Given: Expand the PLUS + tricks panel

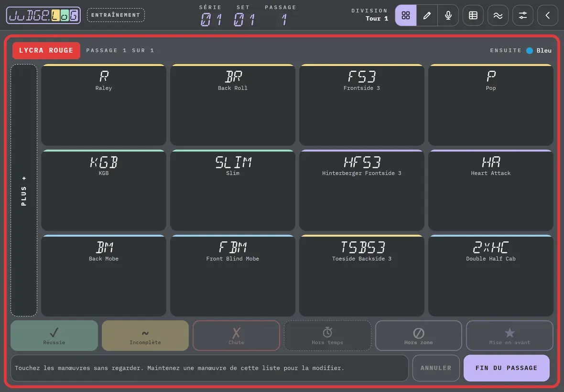Looking at the screenshot, I should point(24,190).
